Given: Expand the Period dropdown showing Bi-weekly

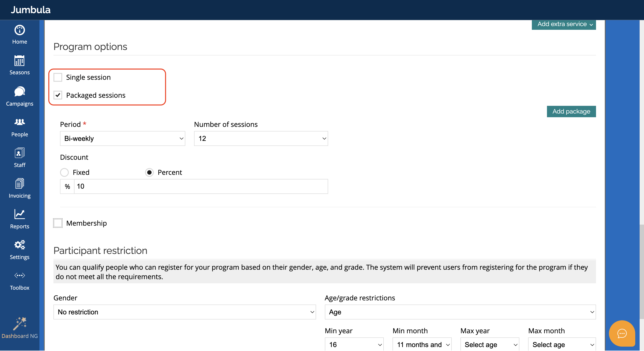Looking at the screenshot, I should [122, 138].
